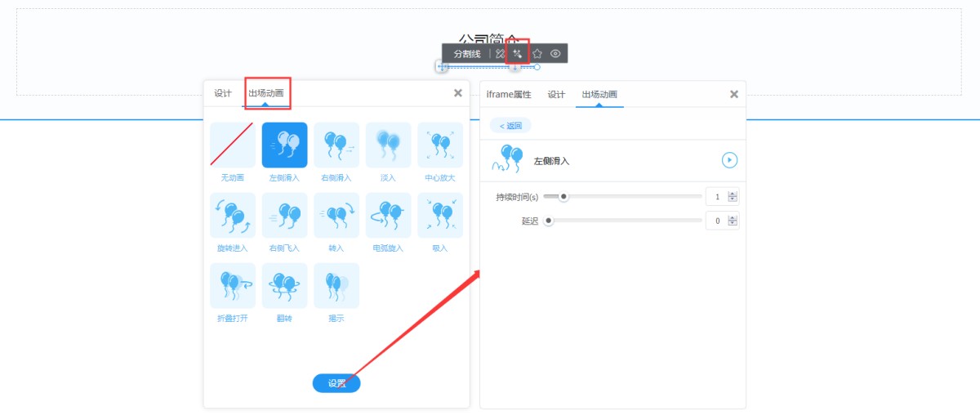Click the 持续时间 slider handle
The height and width of the screenshot is (420, 980).
pos(563,196)
